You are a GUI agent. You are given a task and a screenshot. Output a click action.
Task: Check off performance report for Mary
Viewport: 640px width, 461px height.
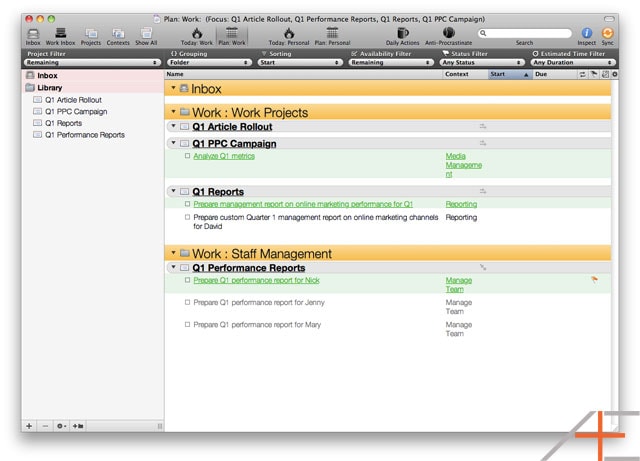coord(187,325)
